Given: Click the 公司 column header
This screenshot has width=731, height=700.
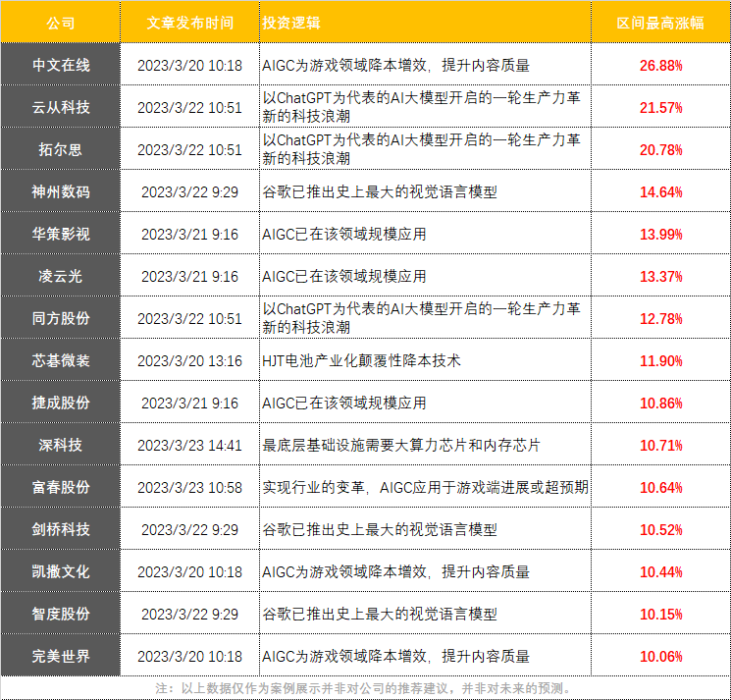Looking at the screenshot, I should tap(60, 23).
